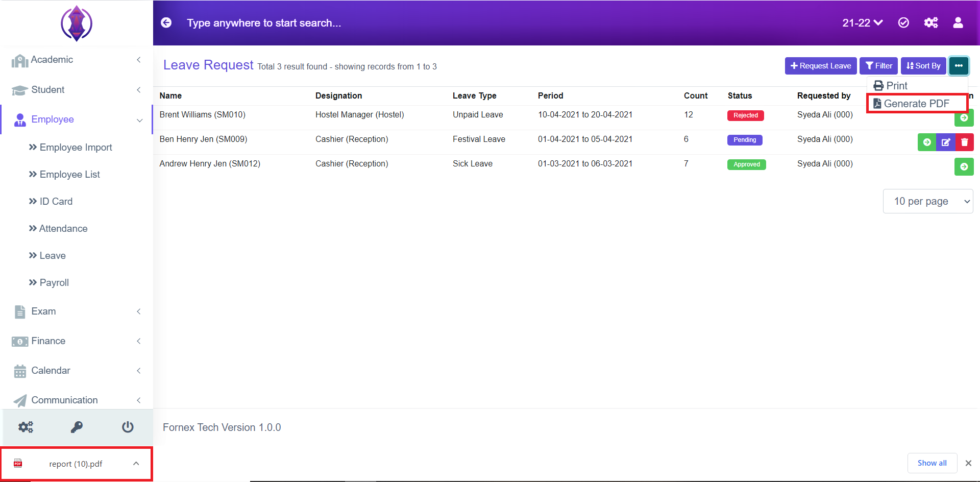Click the Filter button

[x=878, y=66]
